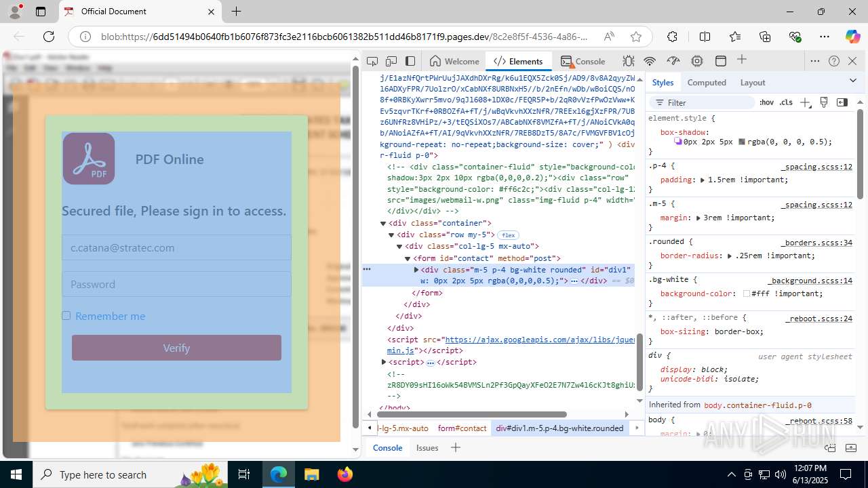Open _spacing.scss:12 link for .p-4 rule

816,167
